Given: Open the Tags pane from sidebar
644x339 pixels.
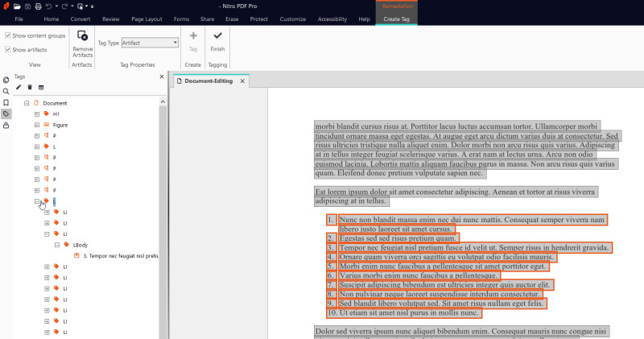Looking at the screenshot, I should (6, 114).
